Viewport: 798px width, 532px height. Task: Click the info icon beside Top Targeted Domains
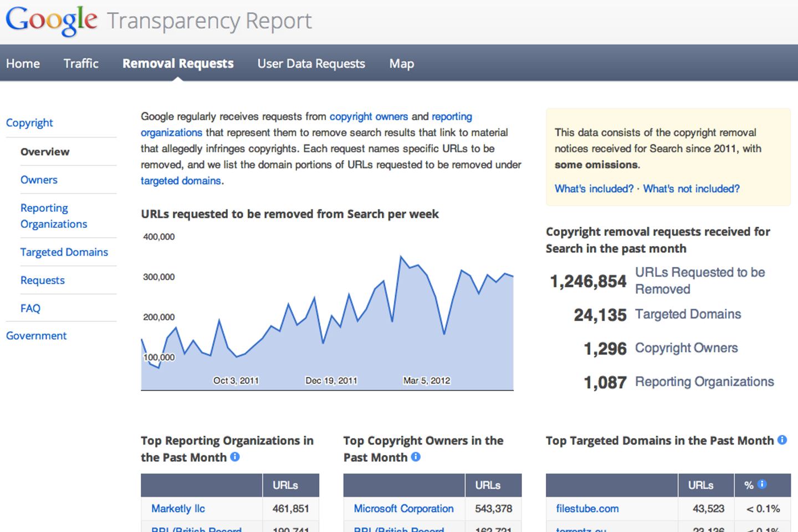point(782,440)
